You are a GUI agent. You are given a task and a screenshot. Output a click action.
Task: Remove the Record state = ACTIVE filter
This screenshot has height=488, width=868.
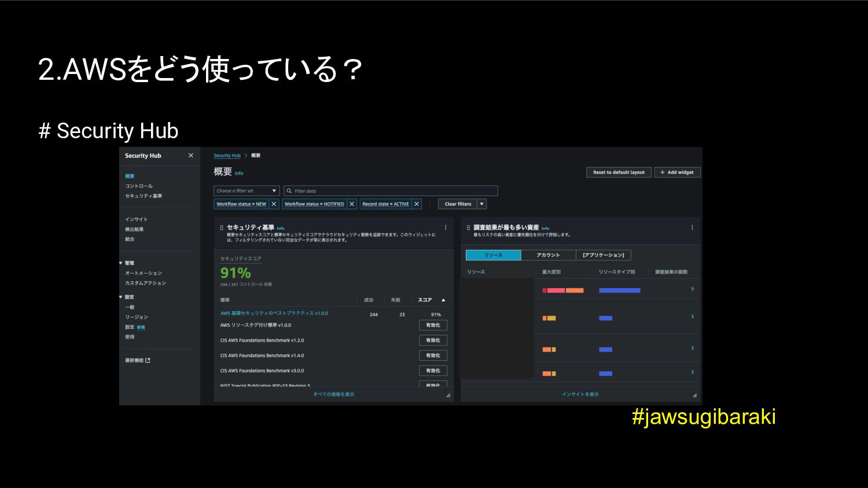tap(417, 204)
